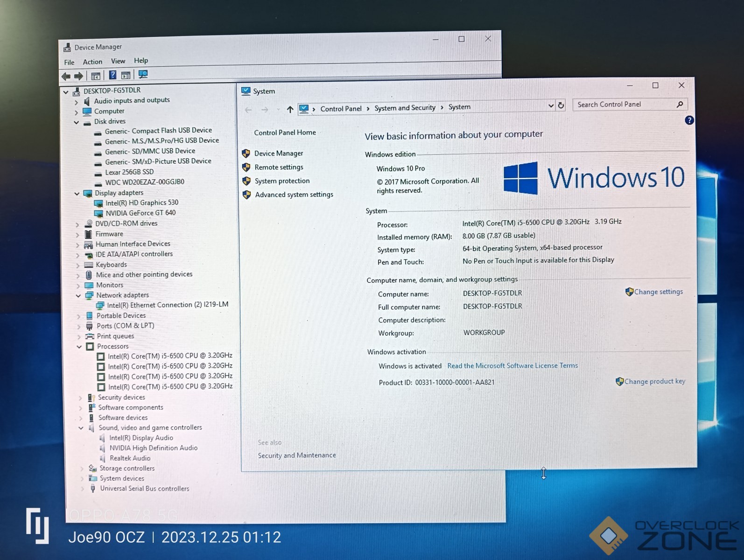The image size is (744, 560).
Task: Collapse the Display adapters category
Action: (77, 194)
